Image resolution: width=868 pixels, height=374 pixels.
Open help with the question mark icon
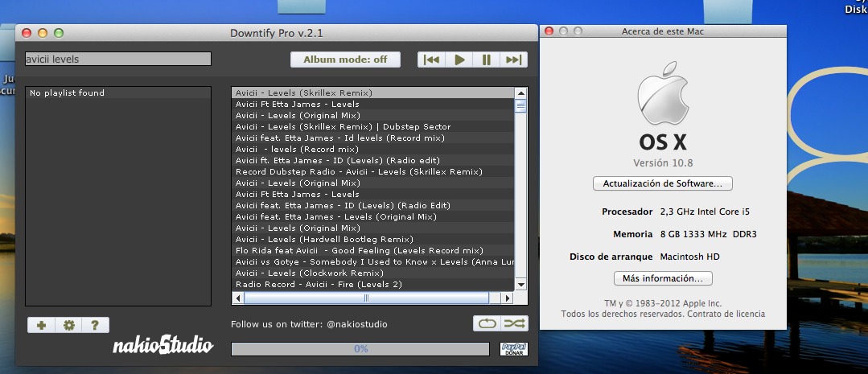(x=95, y=325)
